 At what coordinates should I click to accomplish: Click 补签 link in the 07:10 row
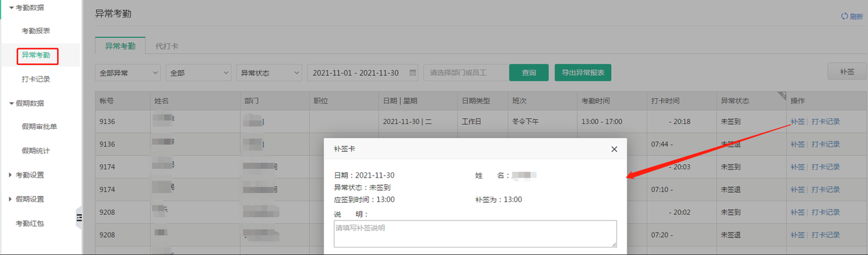pyautogui.click(x=797, y=189)
